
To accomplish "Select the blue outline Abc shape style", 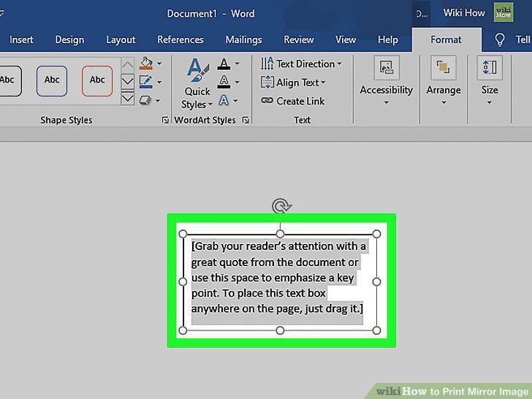I will coord(52,80).
